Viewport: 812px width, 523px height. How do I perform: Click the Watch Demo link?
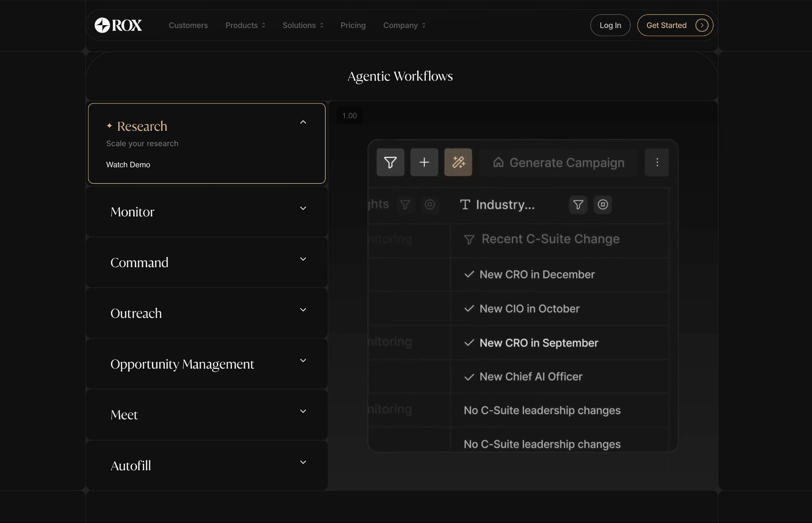tap(128, 165)
